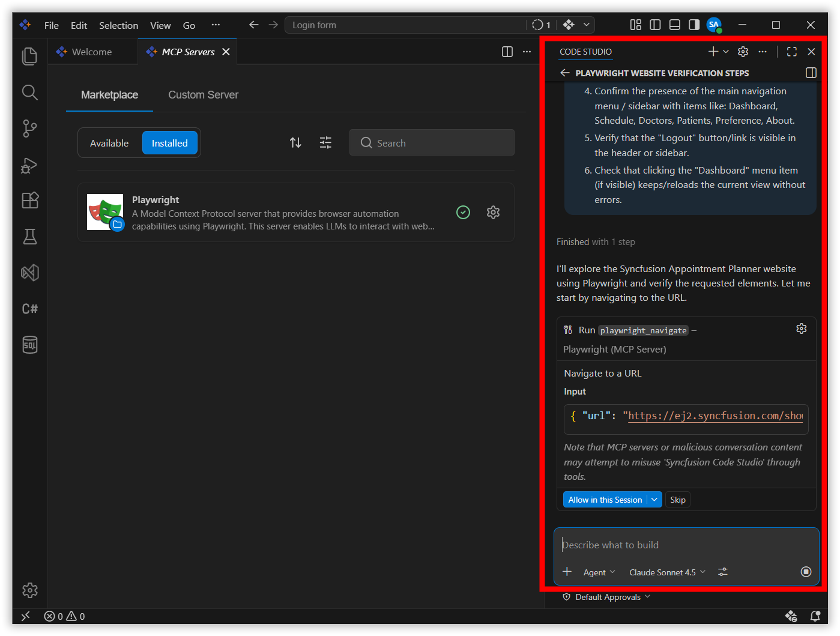The image size is (840, 636).
Task: Switch to the Welcome tab
Action: [x=92, y=52]
